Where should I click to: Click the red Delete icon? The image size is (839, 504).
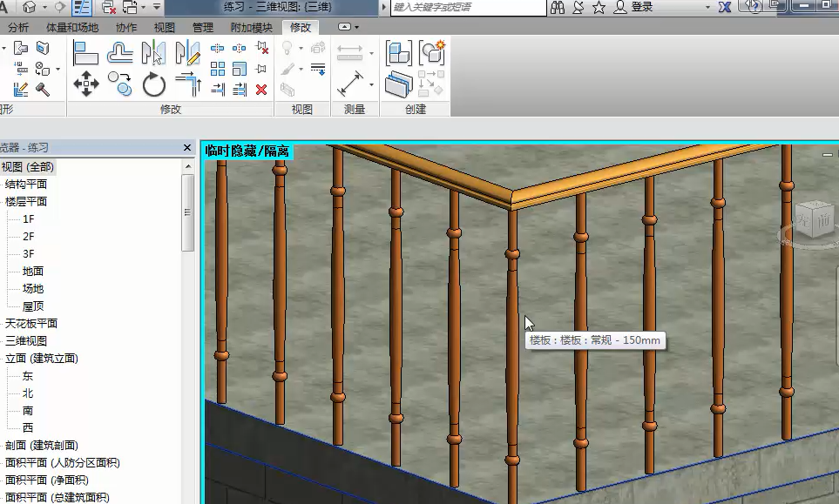coord(261,90)
